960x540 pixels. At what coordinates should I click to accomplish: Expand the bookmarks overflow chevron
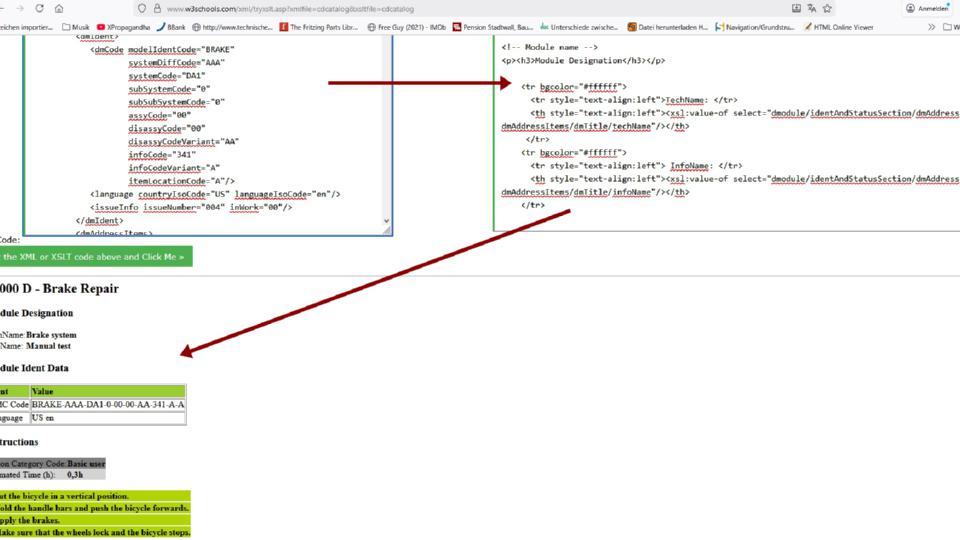pyautogui.click(x=932, y=27)
